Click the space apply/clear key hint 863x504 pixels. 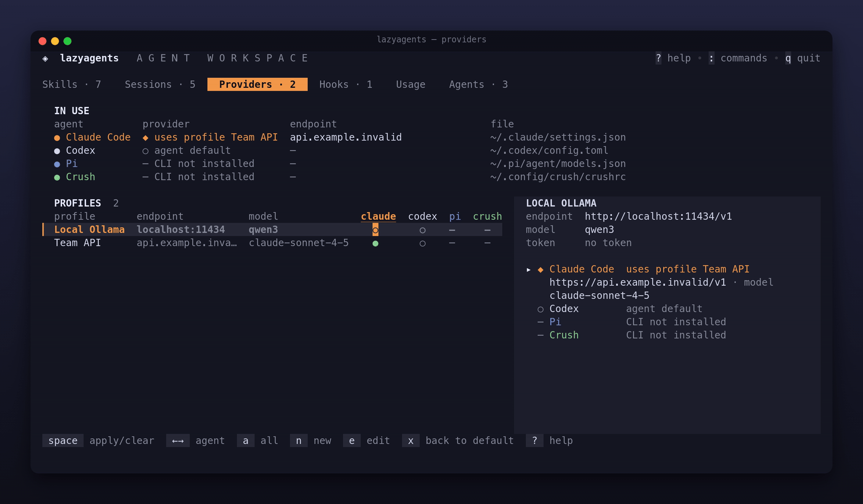click(x=98, y=441)
